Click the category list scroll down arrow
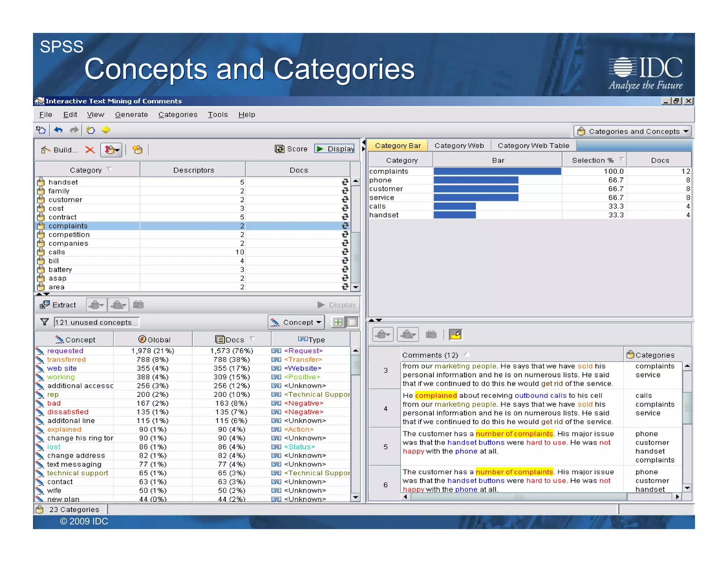 [355, 287]
